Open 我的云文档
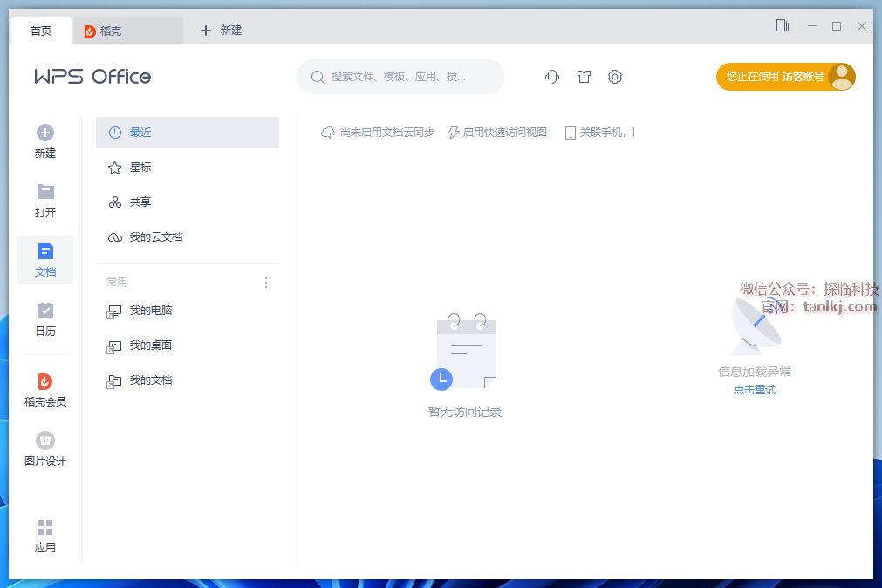 click(188, 237)
